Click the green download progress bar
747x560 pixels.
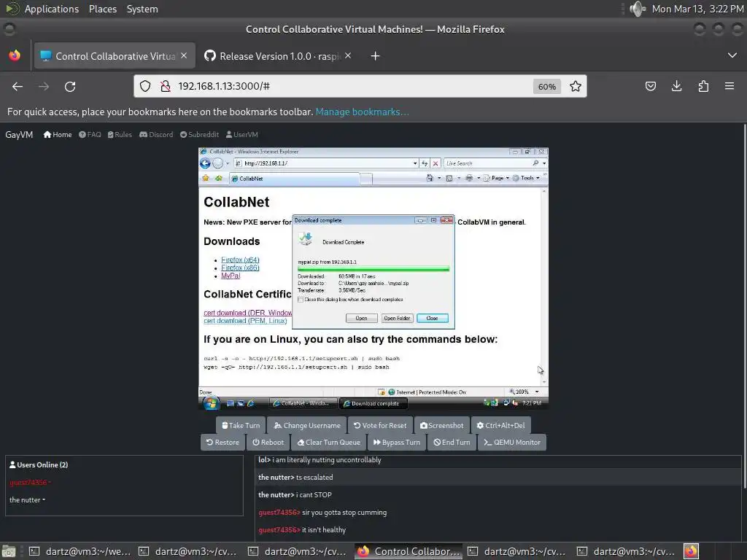(373, 268)
